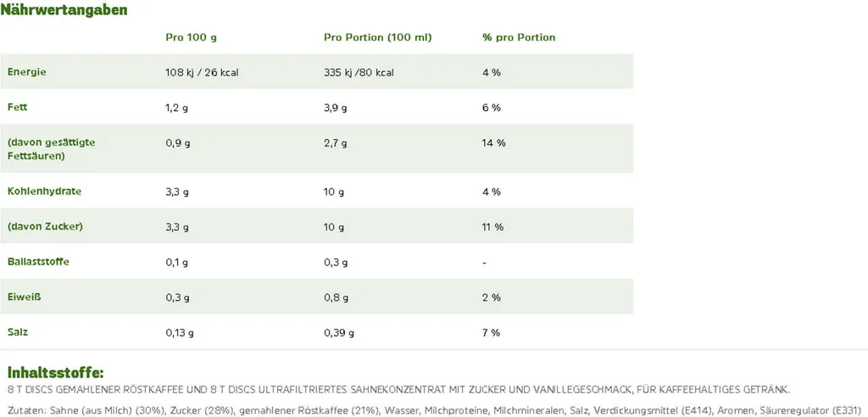Click the 14 % saturated fat value
The width and height of the screenshot is (868, 417).
(x=493, y=143)
